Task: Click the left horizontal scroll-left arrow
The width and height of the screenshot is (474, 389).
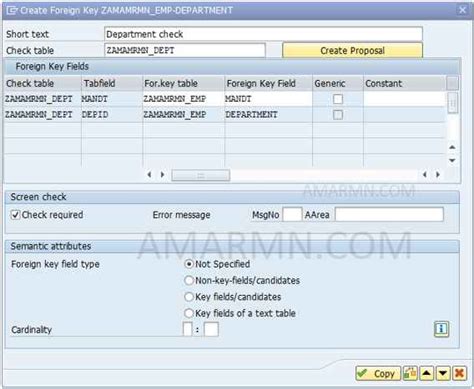Action: 149,174
